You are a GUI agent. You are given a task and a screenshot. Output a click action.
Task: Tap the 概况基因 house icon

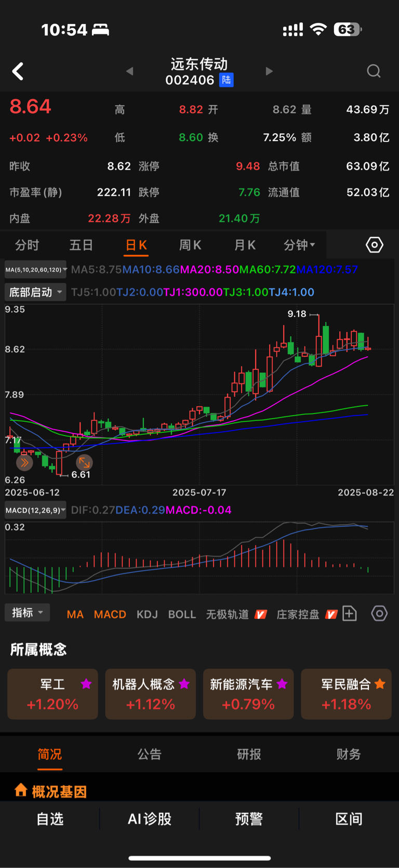click(21, 790)
